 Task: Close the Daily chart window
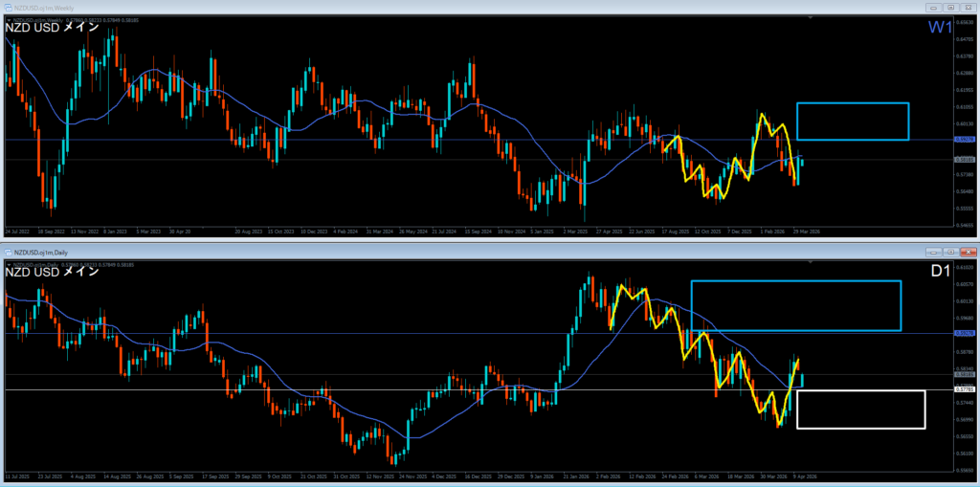point(968,252)
